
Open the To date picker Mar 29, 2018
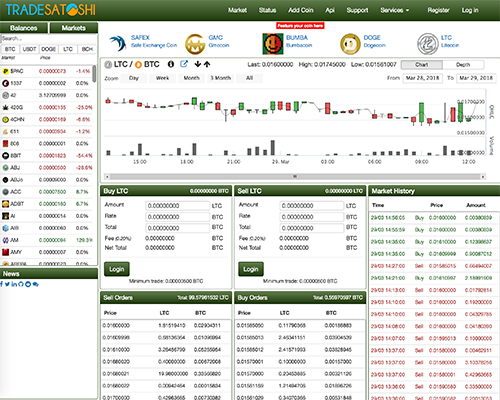[x=476, y=78]
